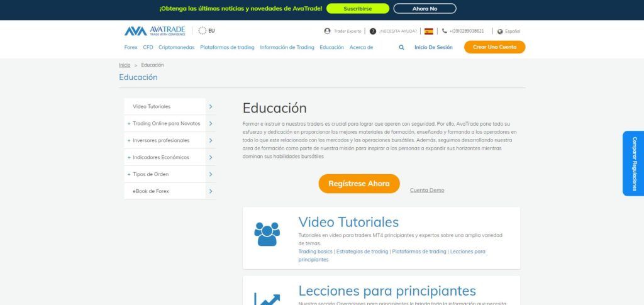Open eBook de Forex chevron
Viewport: 644px width, 305px height.
click(x=211, y=191)
